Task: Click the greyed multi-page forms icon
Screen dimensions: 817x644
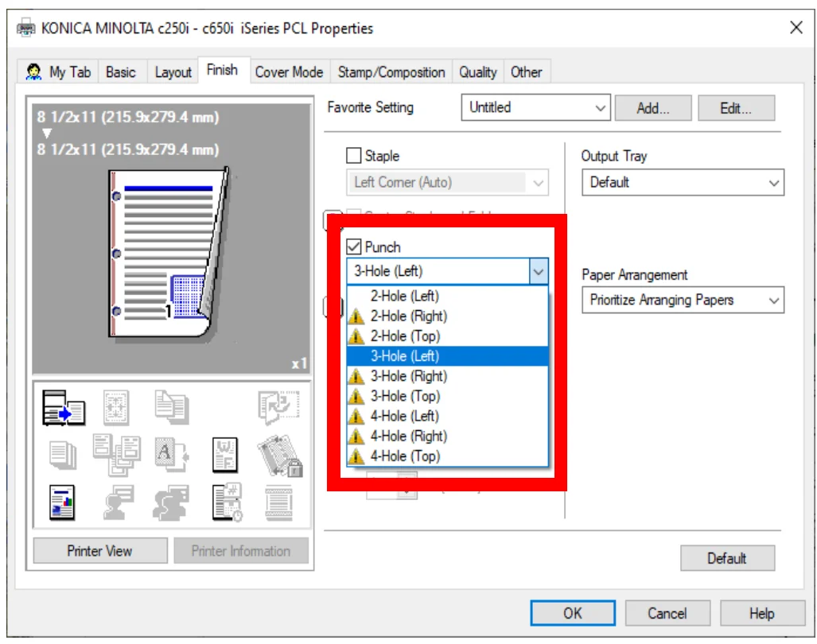Action: click(x=117, y=455)
